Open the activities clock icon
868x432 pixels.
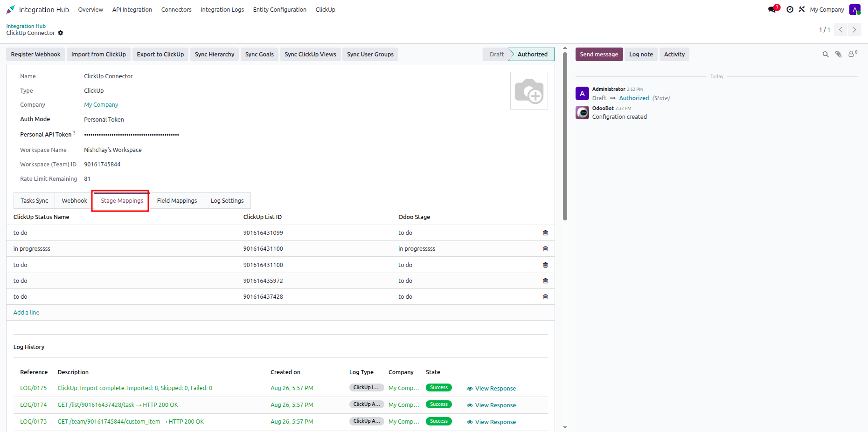[790, 9]
